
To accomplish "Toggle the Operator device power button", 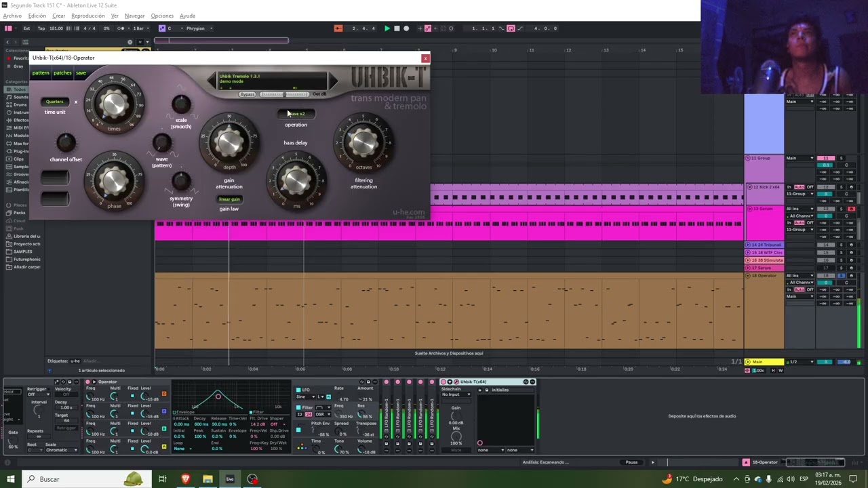I will click(x=88, y=382).
